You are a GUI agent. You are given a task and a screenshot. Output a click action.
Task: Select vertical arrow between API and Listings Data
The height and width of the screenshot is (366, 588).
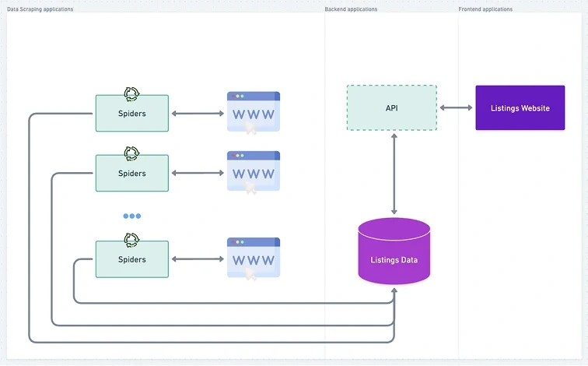tap(394, 174)
